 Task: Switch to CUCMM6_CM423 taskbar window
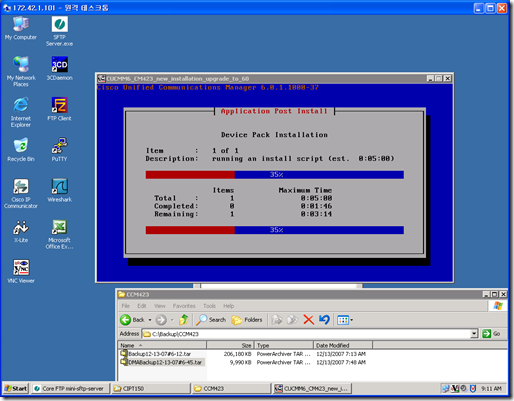click(312, 388)
